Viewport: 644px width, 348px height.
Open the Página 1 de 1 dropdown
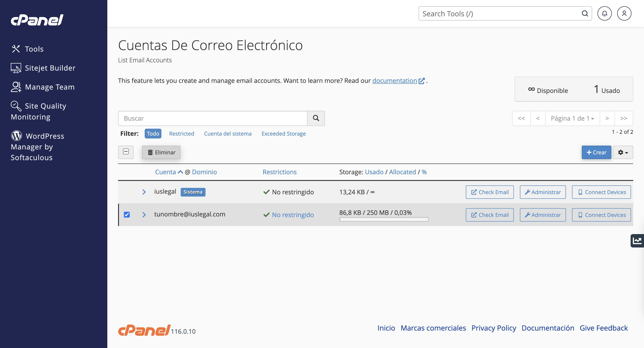[x=572, y=118]
